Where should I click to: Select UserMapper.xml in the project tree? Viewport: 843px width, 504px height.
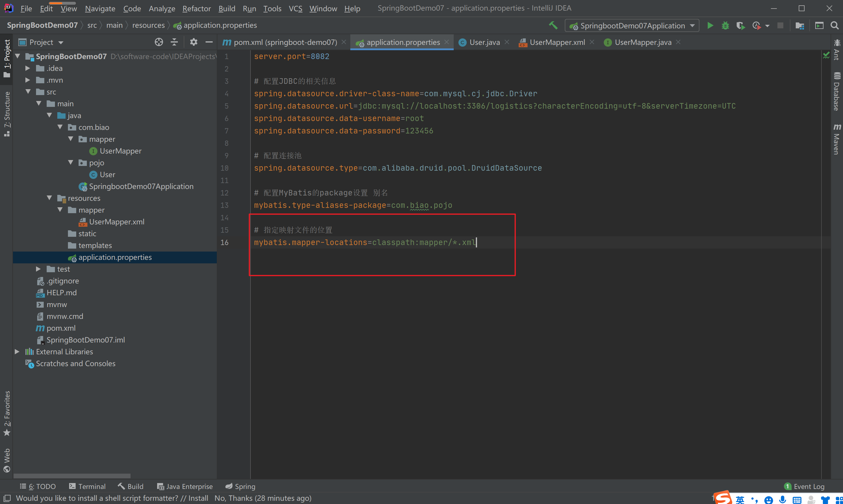117,222
